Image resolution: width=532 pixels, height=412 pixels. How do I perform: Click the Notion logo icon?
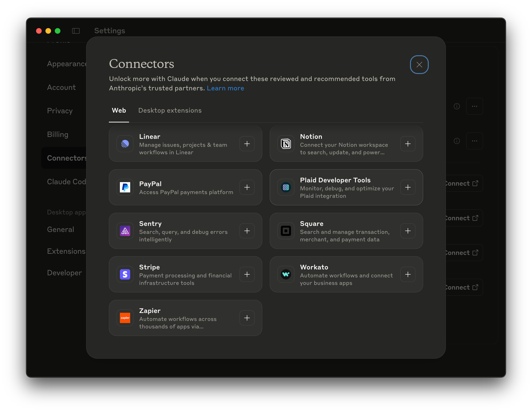click(x=286, y=144)
